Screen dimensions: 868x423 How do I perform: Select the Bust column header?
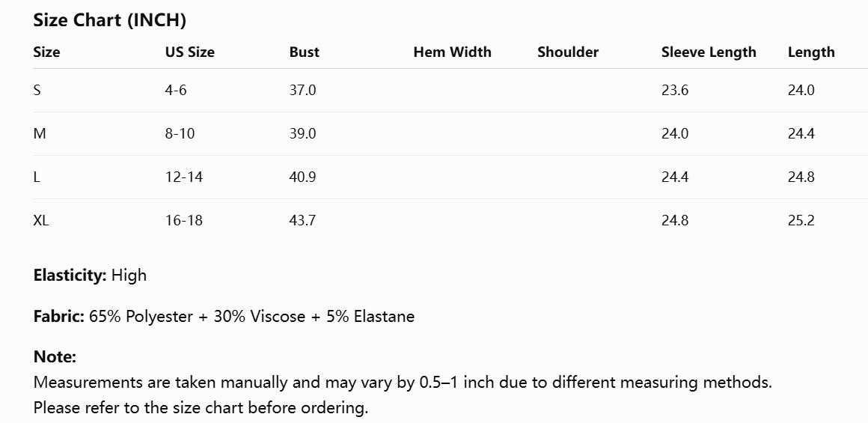pyautogui.click(x=305, y=52)
